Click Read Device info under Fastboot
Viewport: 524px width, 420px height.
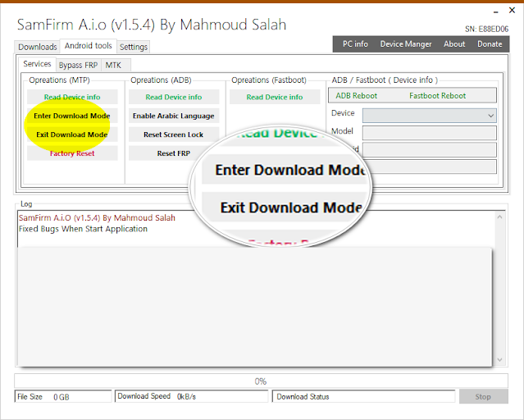coord(275,97)
